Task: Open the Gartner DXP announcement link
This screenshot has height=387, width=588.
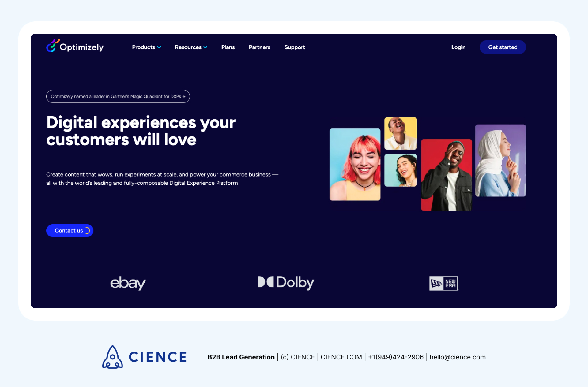Action: point(118,96)
